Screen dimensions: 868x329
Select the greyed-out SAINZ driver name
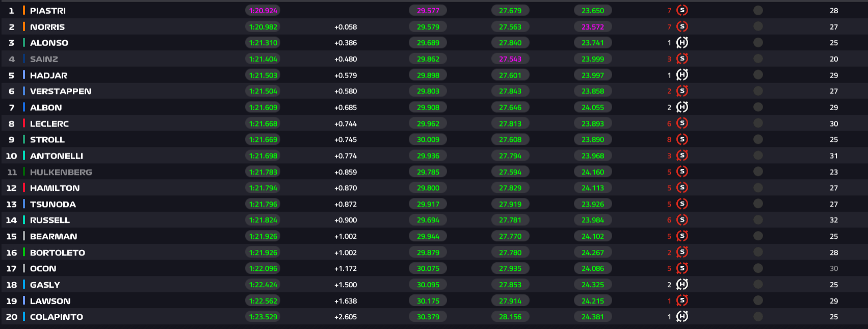pyautogui.click(x=44, y=59)
